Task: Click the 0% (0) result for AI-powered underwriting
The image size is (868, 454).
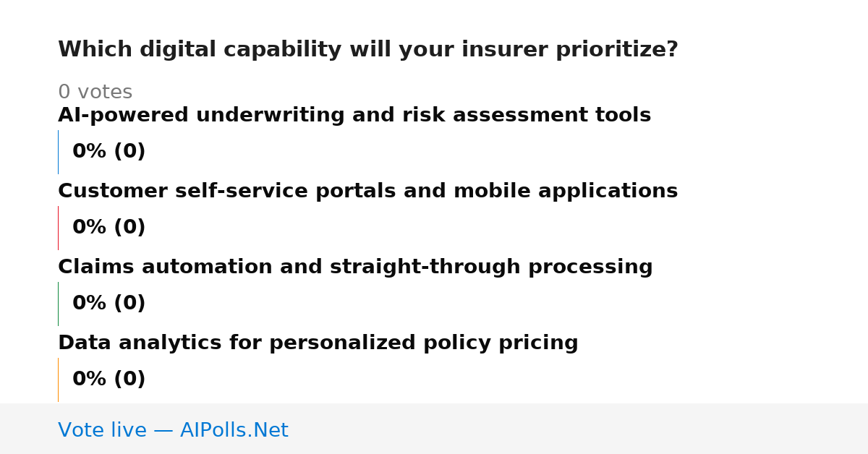Action: (x=109, y=152)
